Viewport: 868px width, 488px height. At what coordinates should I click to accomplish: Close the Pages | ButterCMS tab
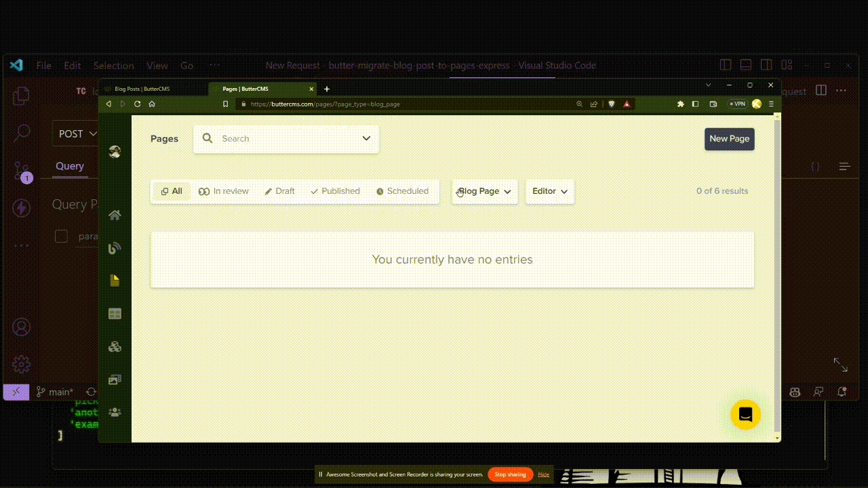pos(312,89)
